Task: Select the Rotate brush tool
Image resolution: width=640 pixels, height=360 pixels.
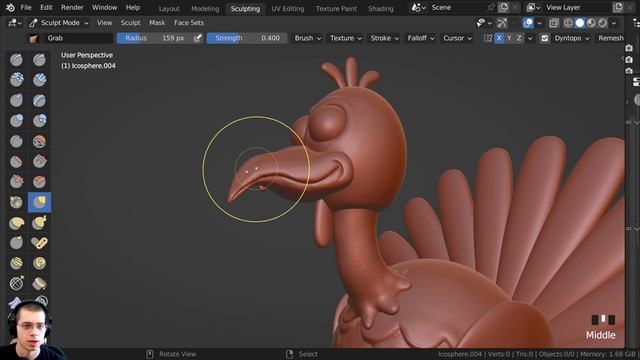Action: [39, 263]
